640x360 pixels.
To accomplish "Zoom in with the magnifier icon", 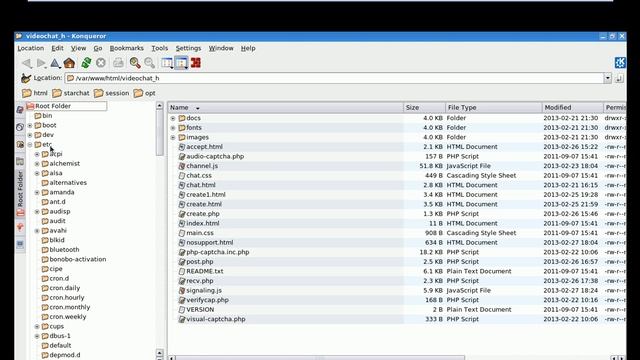I will 135,63.
